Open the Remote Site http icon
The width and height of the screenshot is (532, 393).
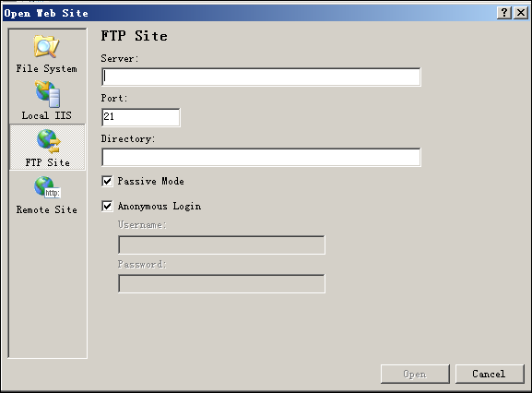[x=47, y=187]
